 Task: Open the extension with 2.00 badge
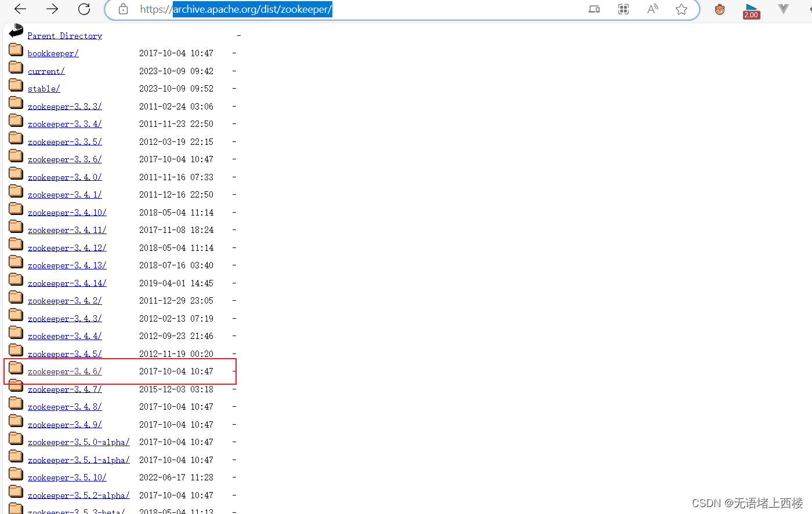751,10
